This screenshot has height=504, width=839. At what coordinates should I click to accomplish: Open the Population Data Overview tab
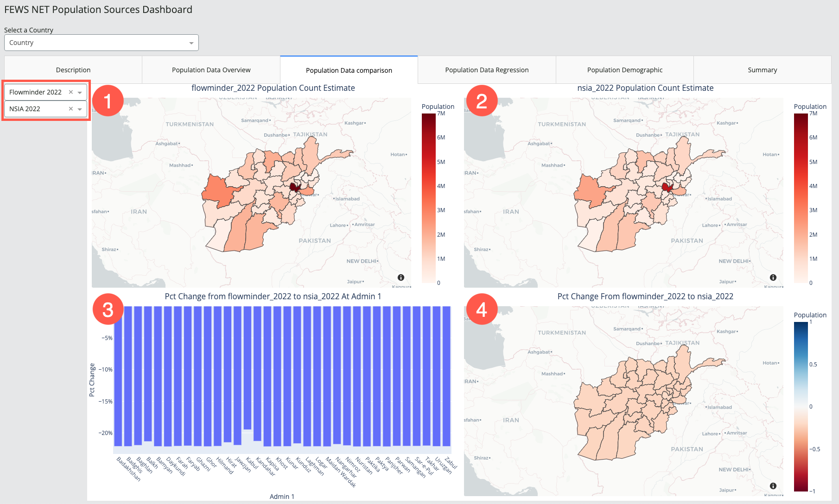pos(211,70)
